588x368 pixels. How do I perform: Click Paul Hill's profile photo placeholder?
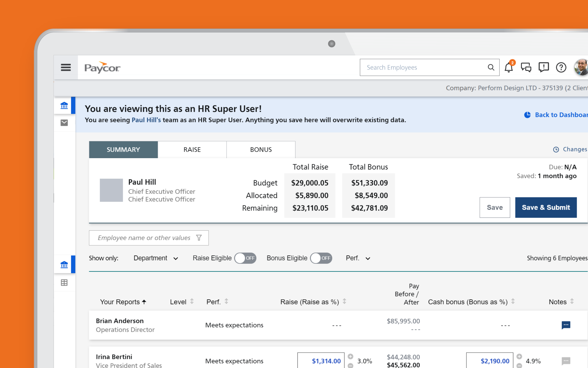point(111,190)
